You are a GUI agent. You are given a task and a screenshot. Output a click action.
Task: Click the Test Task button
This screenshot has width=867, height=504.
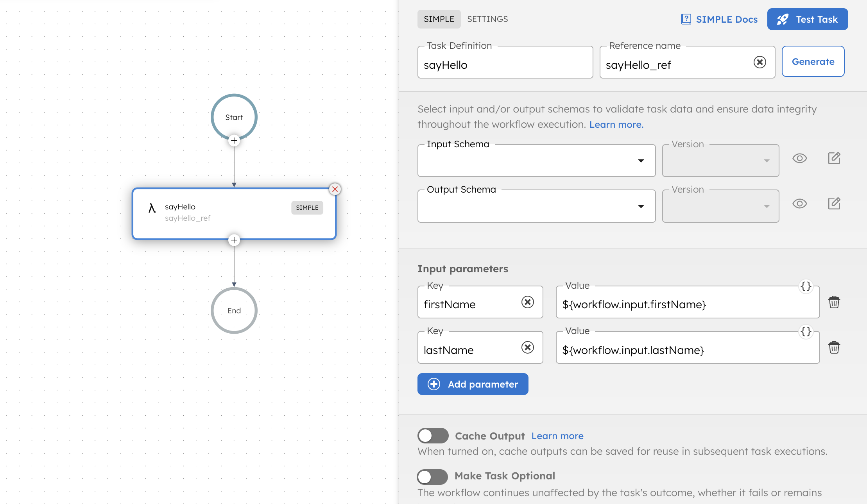(808, 19)
